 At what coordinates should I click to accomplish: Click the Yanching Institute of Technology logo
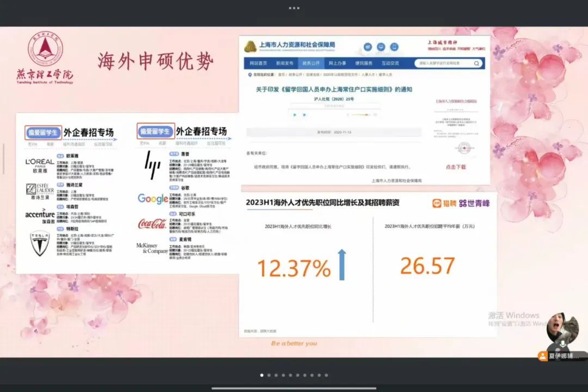tap(45, 57)
